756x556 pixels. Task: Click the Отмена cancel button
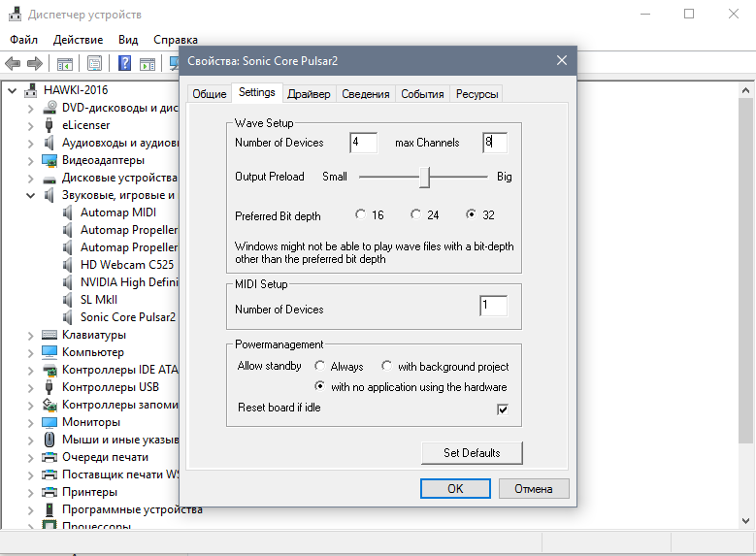(x=534, y=488)
